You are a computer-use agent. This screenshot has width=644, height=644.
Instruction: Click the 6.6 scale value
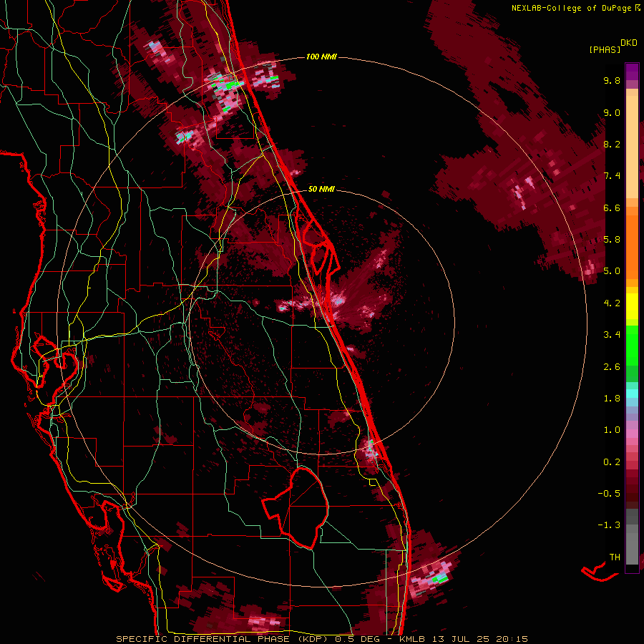(612, 208)
